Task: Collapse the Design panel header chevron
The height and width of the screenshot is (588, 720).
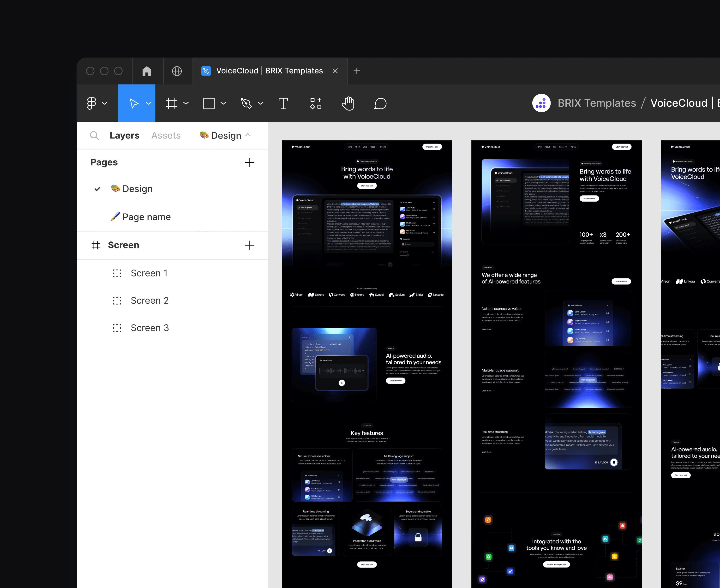Action: [x=248, y=135]
